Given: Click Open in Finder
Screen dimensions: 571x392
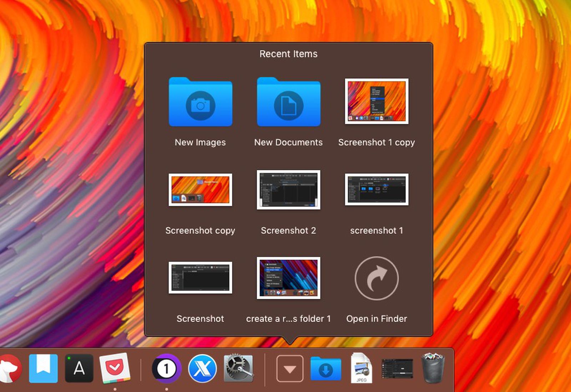Looking at the screenshot, I should [x=377, y=278].
